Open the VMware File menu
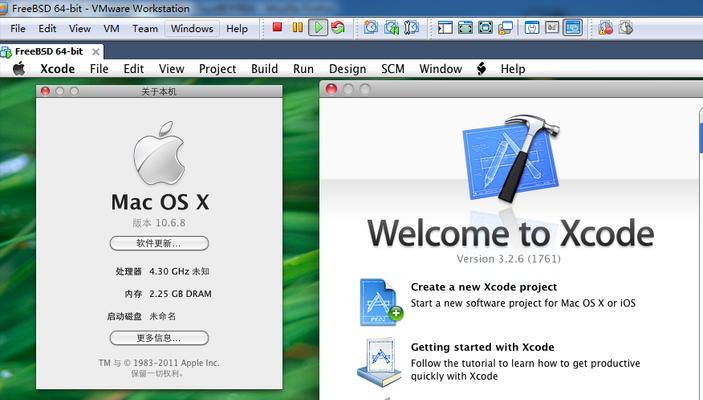 click(x=18, y=29)
